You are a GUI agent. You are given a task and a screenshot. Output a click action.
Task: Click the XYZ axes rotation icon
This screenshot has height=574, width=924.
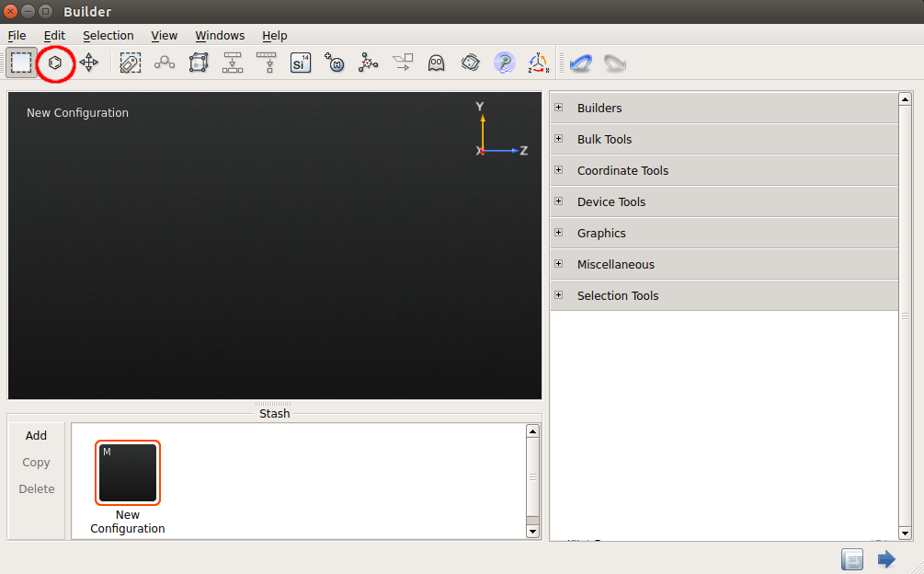[x=538, y=63]
